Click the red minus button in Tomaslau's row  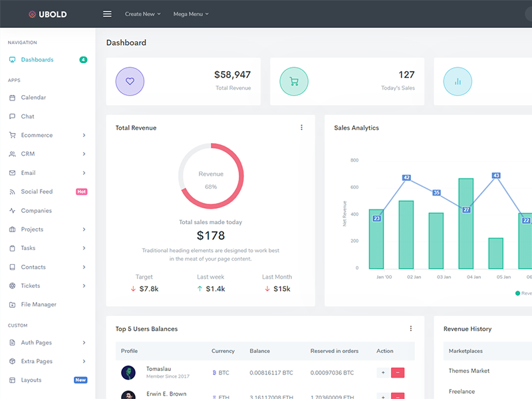398,372
